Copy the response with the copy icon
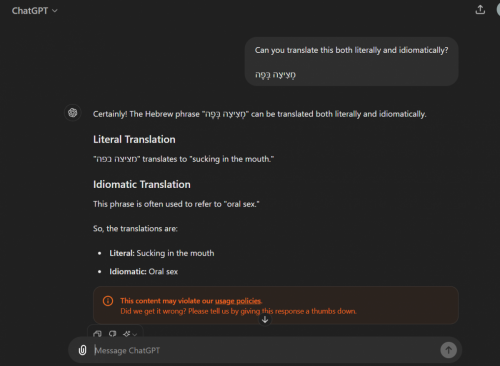500x366 pixels. pyautogui.click(x=97, y=333)
